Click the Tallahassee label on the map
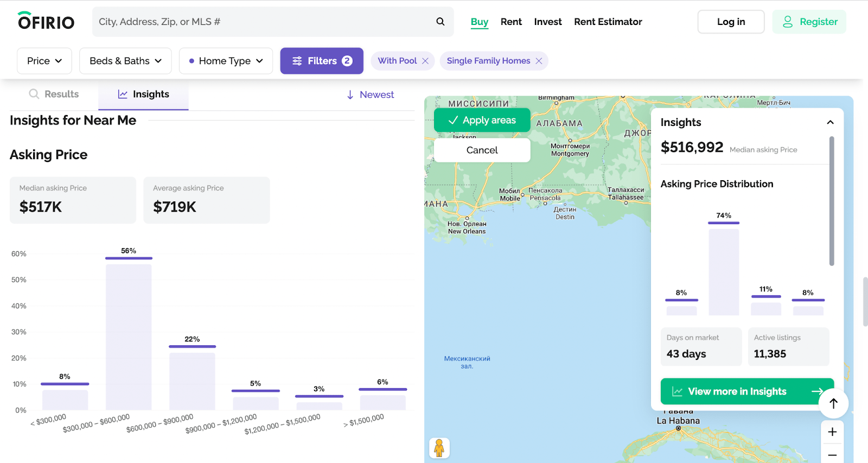This screenshot has width=868, height=463. click(626, 198)
